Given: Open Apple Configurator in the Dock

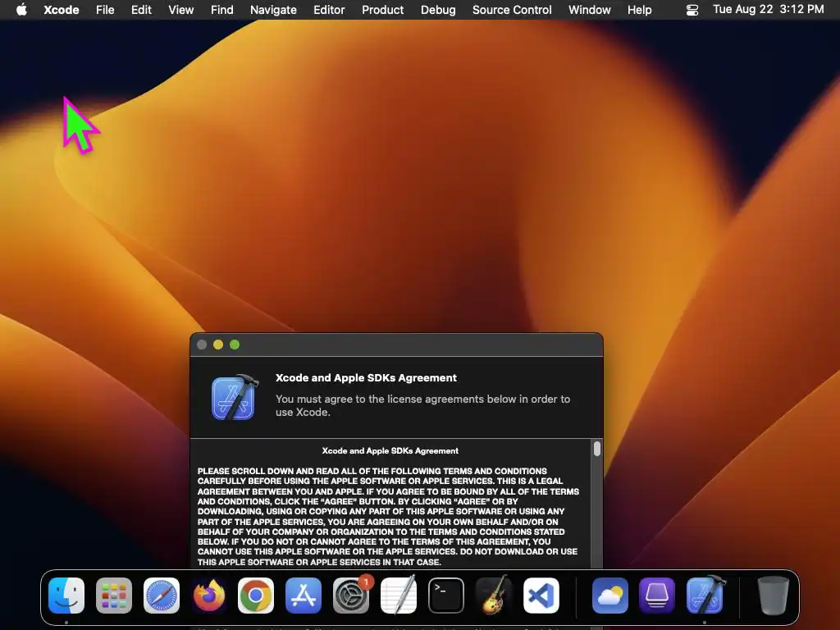Looking at the screenshot, I should [657, 596].
